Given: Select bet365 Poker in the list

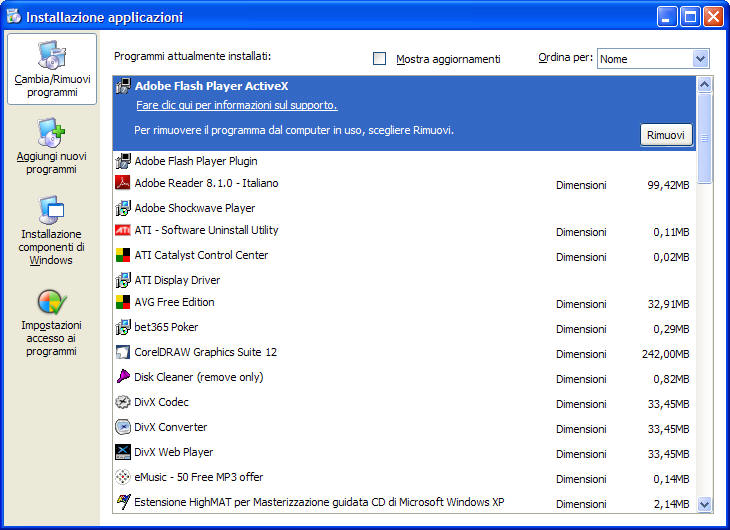Looking at the screenshot, I should coord(166,327).
